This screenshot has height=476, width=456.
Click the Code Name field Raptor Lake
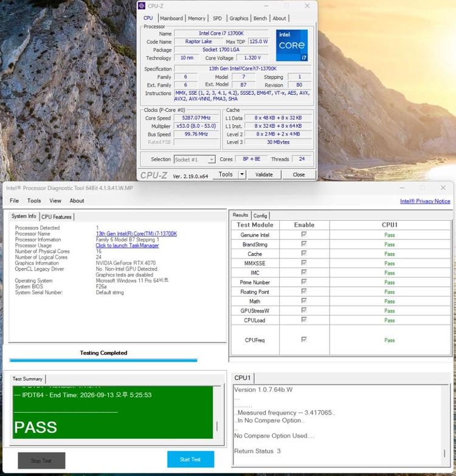coord(199,41)
